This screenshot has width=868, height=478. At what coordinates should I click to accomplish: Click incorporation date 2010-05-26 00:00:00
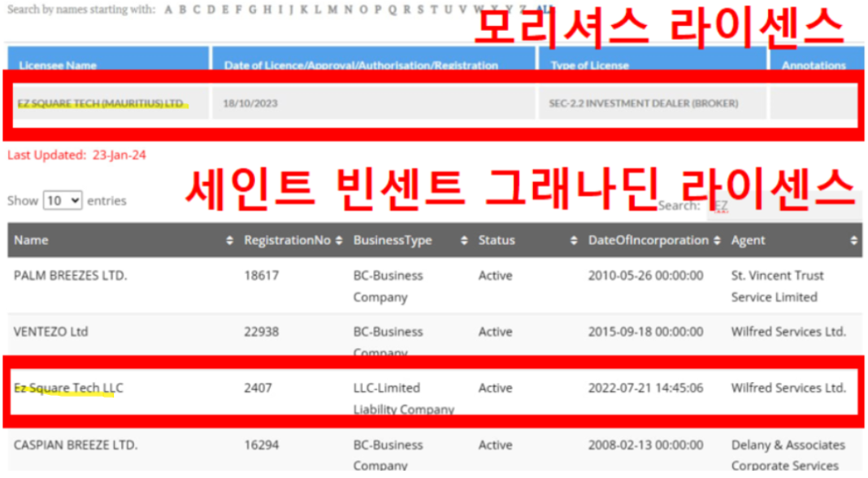click(645, 276)
